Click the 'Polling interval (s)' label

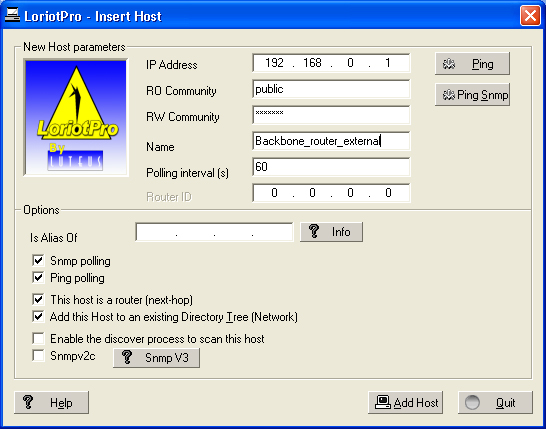click(x=187, y=173)
